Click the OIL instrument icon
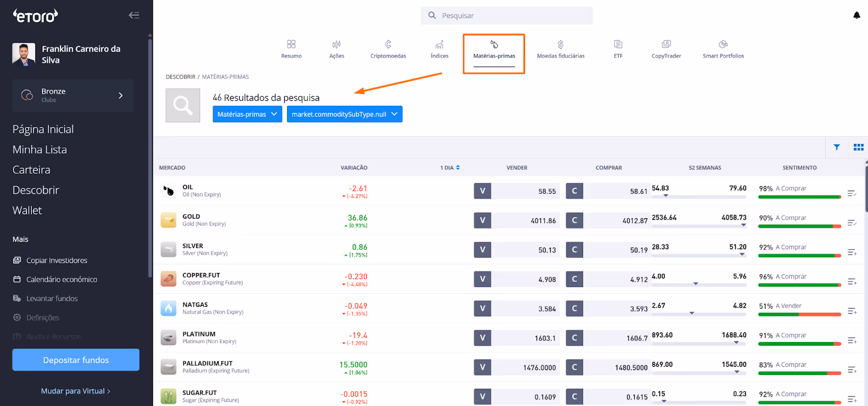Viewport: 868px width, 406px height. (x=169, y=191)
